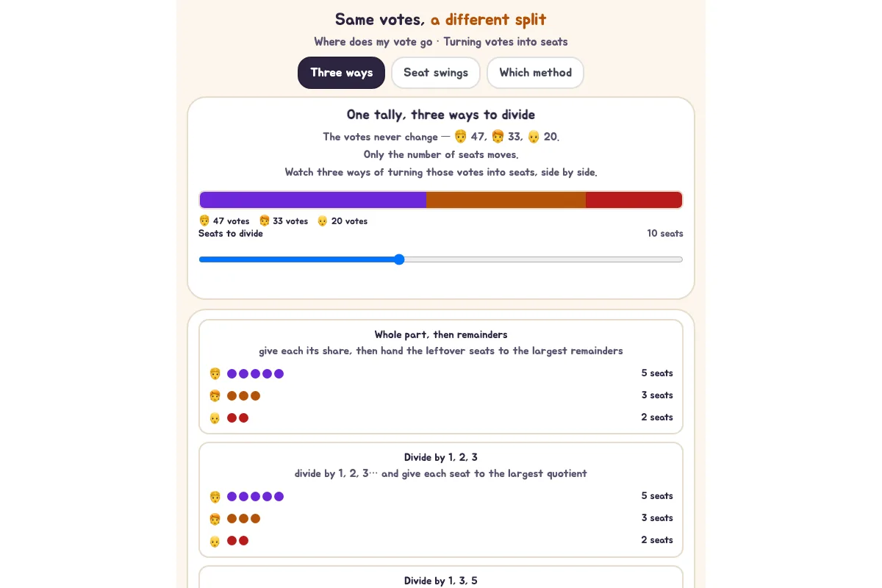Screen dimensions: 882x588
Task: Click the first purple seat dot under Whole part
Action: pyautogui.click(x=232, y=373)
